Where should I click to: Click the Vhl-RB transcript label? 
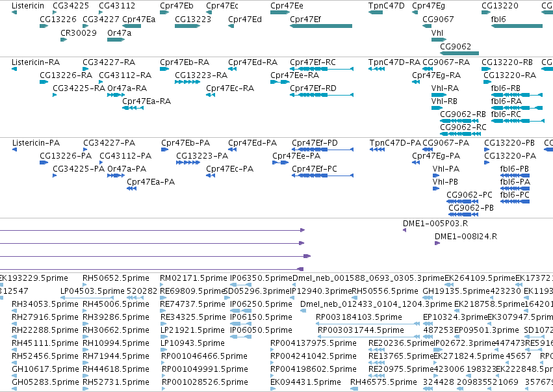444,101
